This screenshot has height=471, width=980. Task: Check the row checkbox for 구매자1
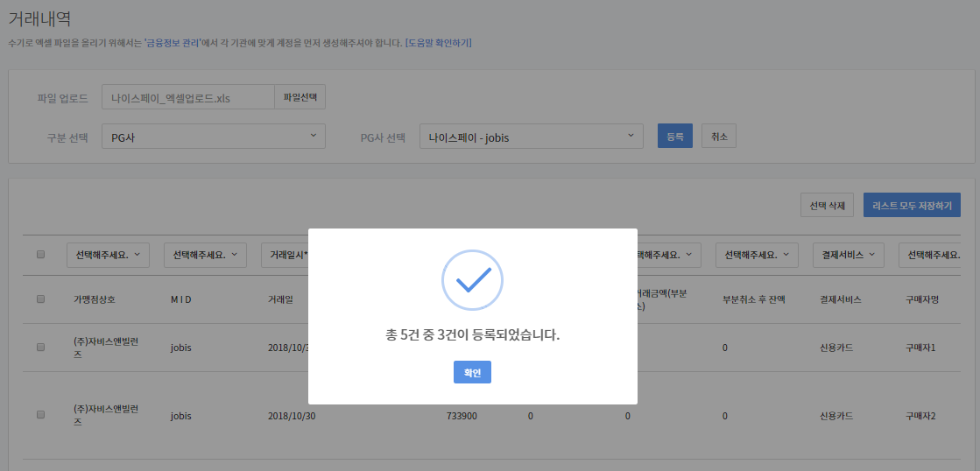[x=40, y=348]
